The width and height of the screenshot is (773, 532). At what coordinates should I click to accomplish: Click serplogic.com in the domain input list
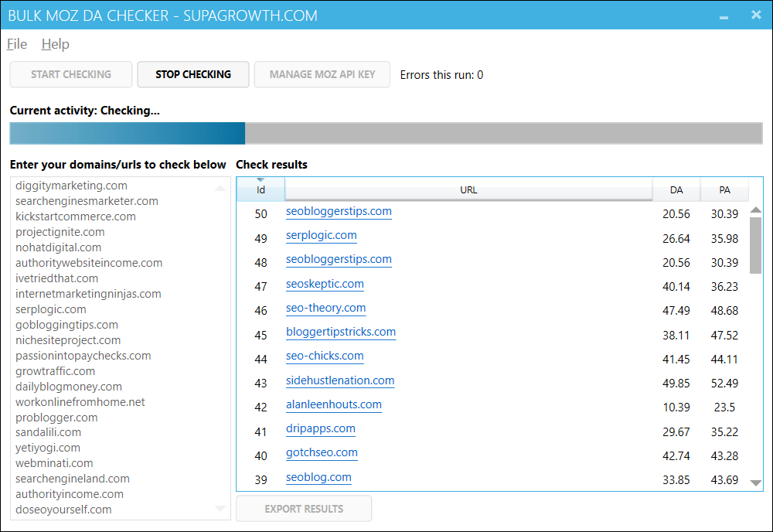tap(51, 309)
